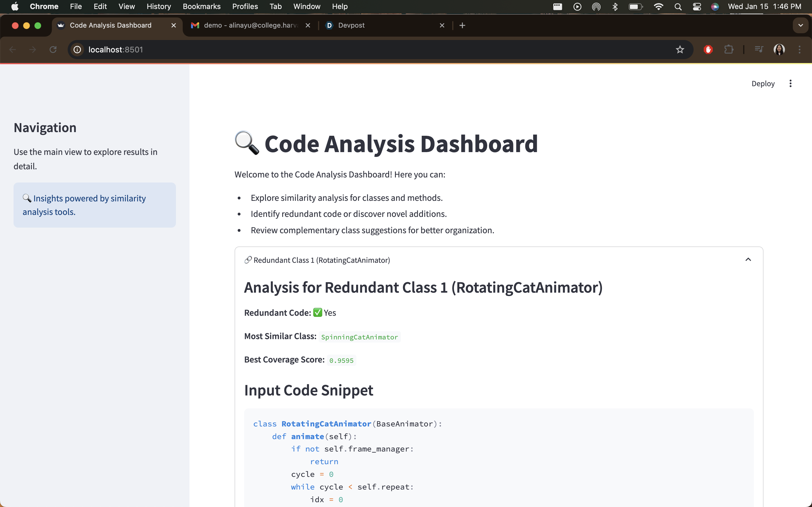Open the Chrome extensions puzzle icon
Viewport: 812px width, 507px height.
(x=729, y=50)
